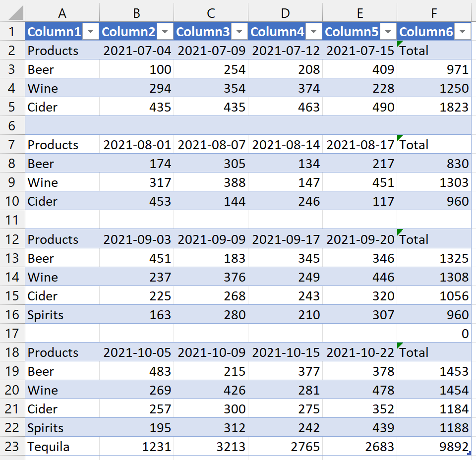Screen dimensions: 476x460
Task: Select the Tequila value 3213
Action: pos(211,446)
